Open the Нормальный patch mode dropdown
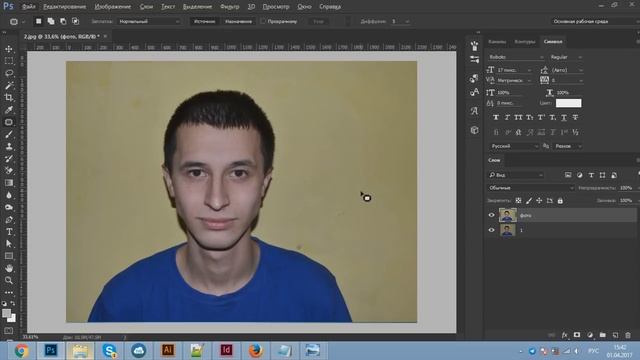Image resolution: width=640 pixels, height=360 pixels. pos(149,21)
